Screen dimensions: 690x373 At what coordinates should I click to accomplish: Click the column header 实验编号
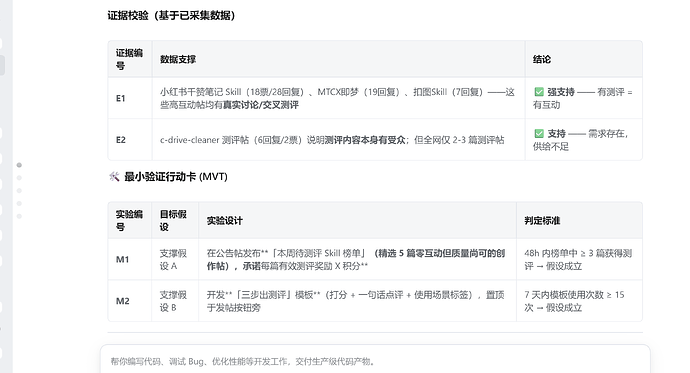(129, 221)
